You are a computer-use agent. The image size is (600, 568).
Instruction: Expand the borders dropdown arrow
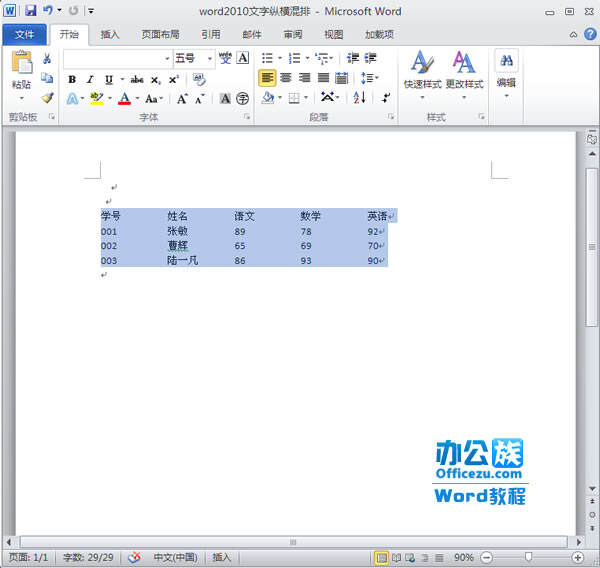point(306,98)
